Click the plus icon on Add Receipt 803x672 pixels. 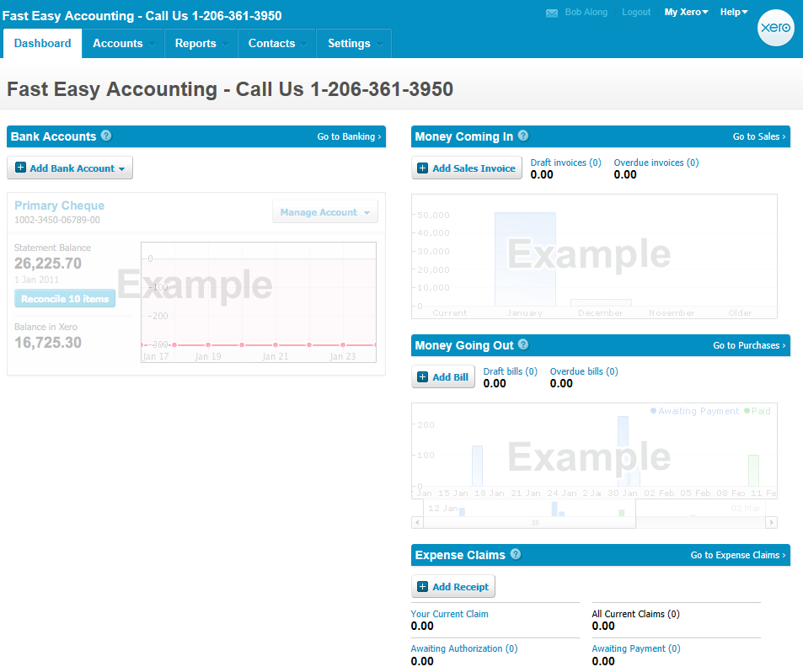coord(424,586)
